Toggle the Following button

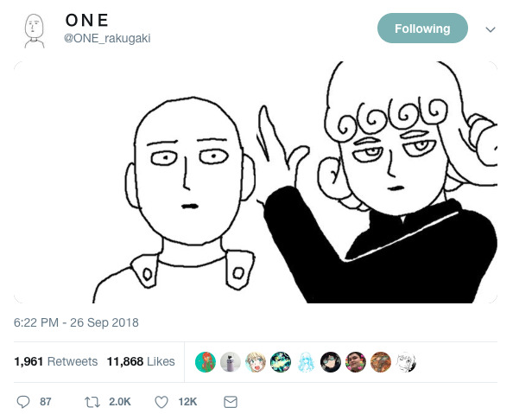point(422,29)
